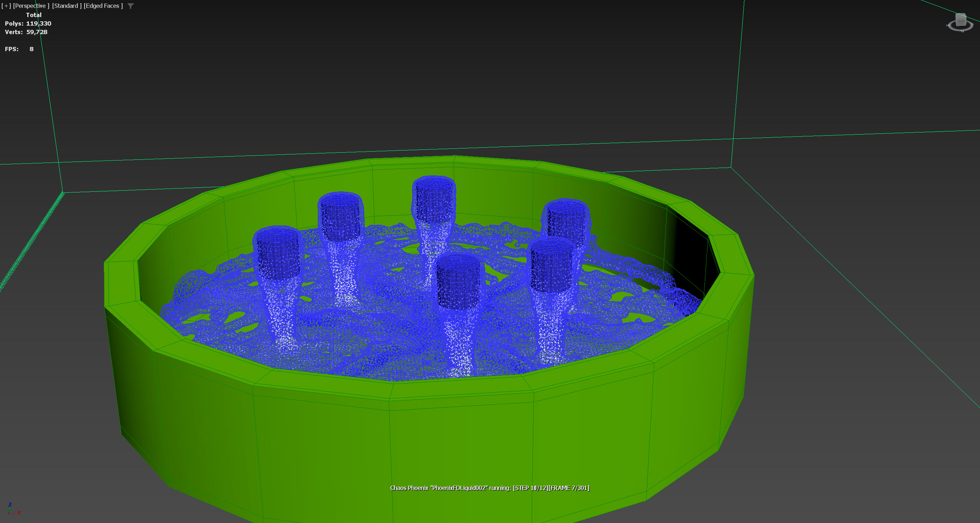Click the Chaos Phoenix simulation status text
Viewport: 980px width, 523px height.
(x=490, y=488)
